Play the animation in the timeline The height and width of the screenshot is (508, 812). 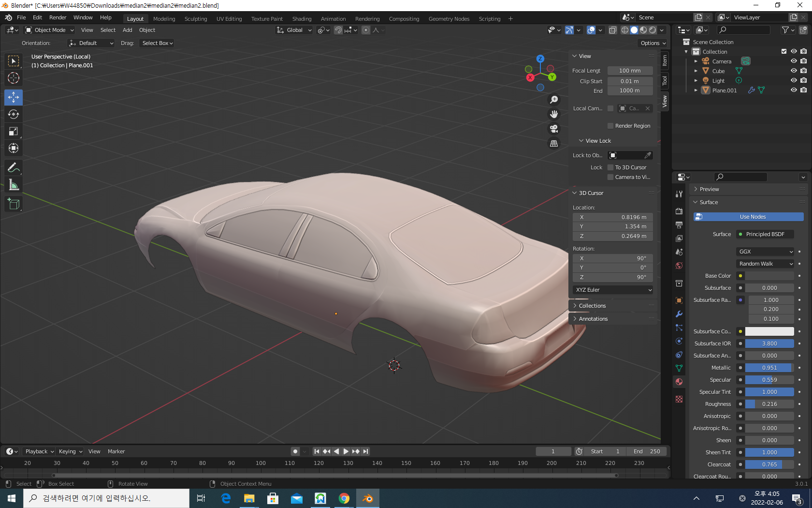pos(346,451)
